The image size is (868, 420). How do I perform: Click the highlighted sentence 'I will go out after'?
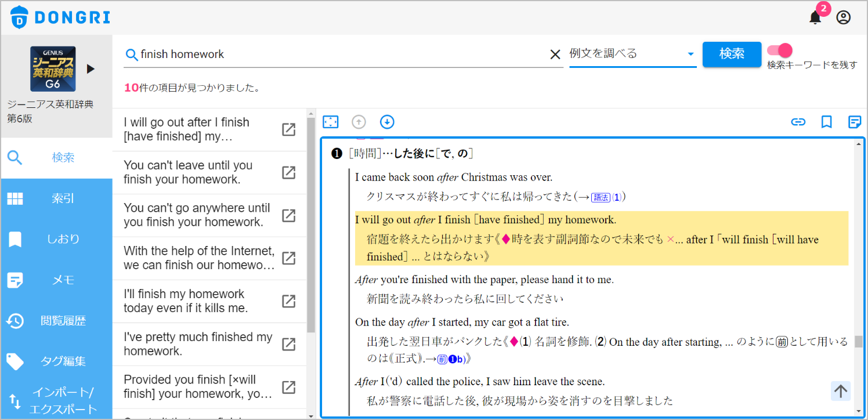coord(486,220)
